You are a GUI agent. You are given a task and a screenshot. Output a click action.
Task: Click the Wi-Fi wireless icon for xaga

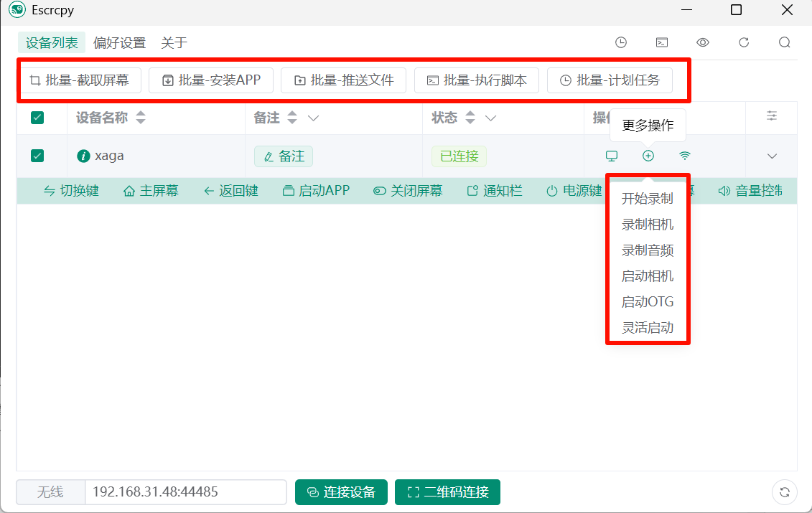coord(685,156)
